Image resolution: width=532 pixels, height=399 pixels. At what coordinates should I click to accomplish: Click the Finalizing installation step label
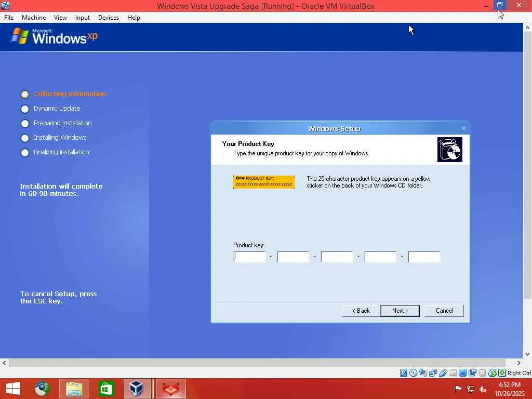coord(61,152)
